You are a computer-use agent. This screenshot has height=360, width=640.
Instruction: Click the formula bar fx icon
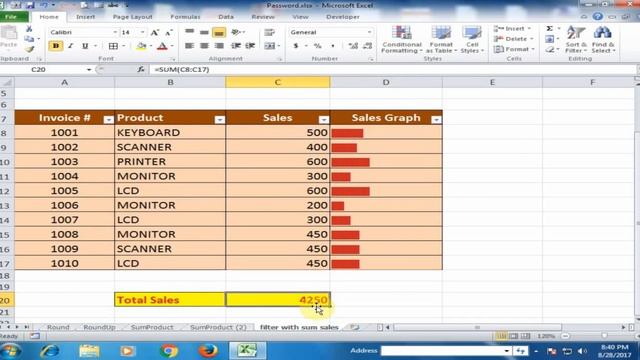[141, 69]
